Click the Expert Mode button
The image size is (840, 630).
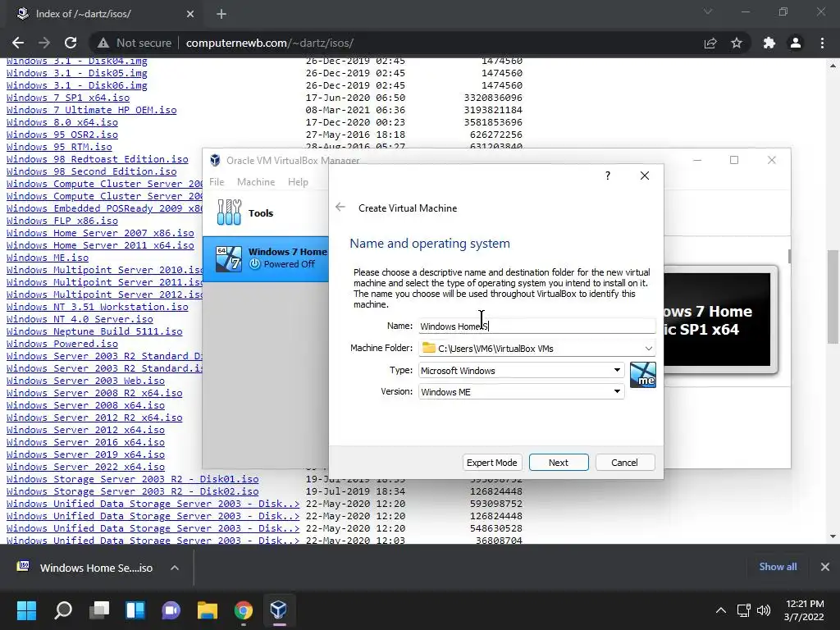492,463
